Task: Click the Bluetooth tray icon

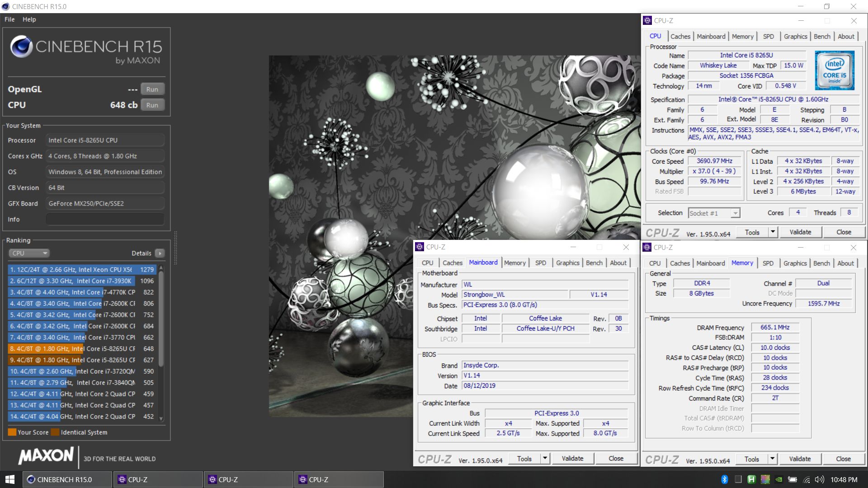Action: pos(724,479)
